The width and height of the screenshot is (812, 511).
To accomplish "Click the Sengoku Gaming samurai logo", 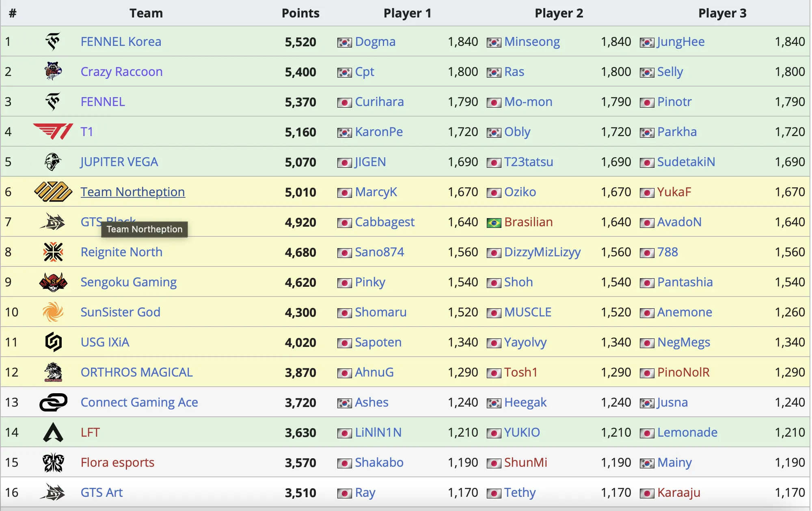I will pos(53,282).
